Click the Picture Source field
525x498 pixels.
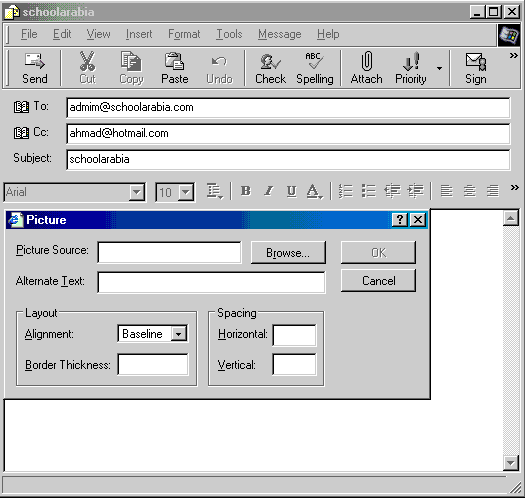pyautogui.click(x=169, y=252)
